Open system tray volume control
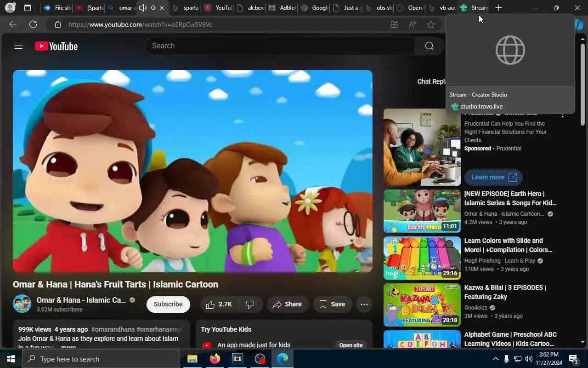 [x=529, y=359]
